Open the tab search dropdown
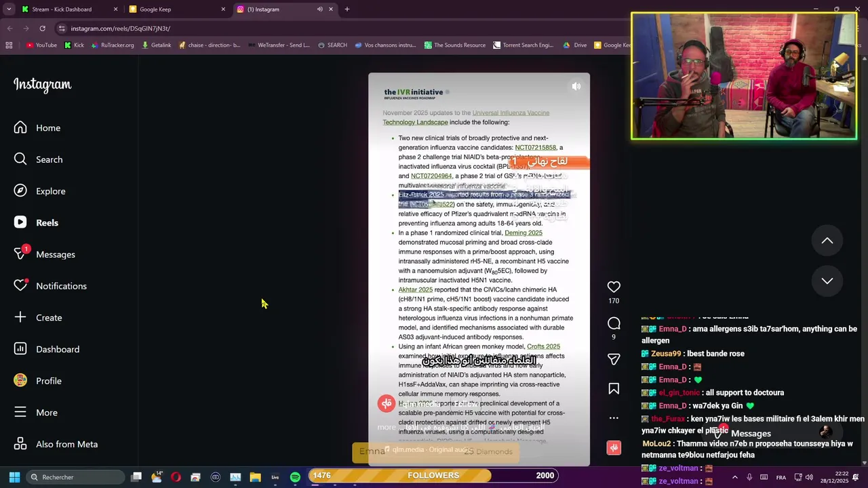The width and height of the screenshot is (868, 488). coord(7,9)
